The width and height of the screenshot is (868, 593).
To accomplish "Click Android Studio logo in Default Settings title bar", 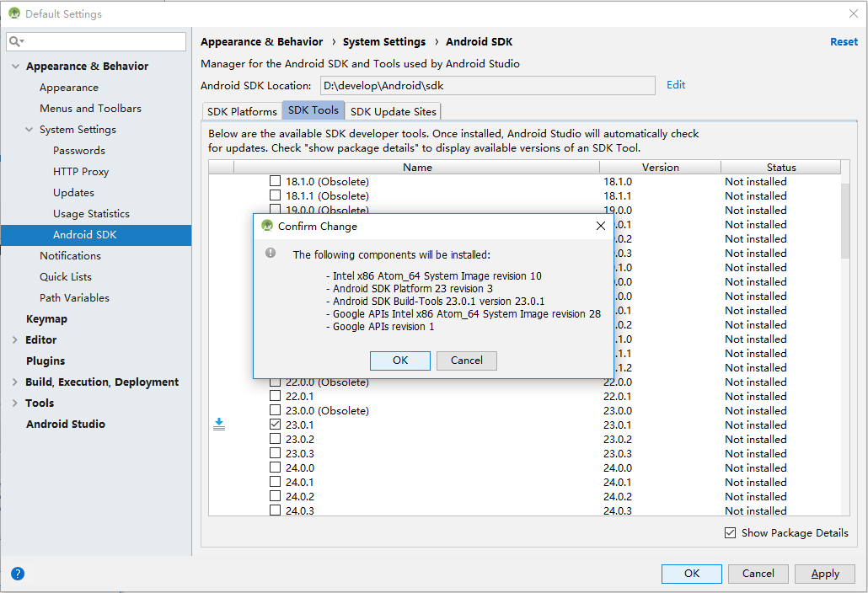I will tap(14, 13).
